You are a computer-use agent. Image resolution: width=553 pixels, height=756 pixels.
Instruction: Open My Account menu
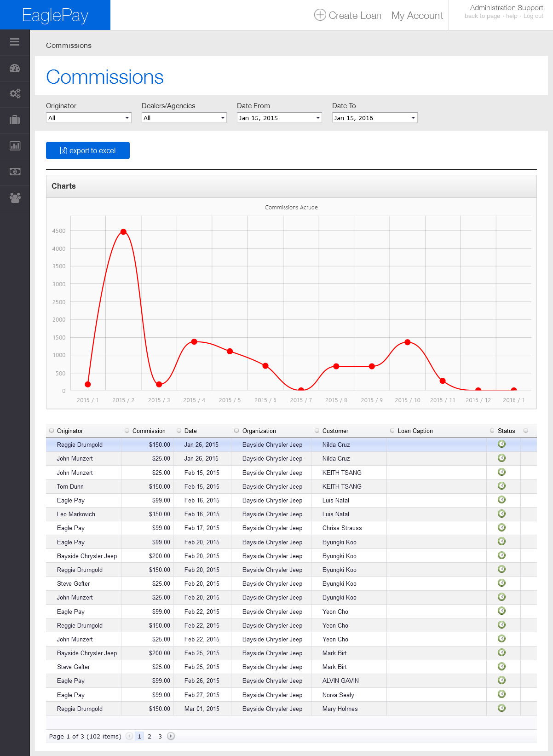coord(417,16)
